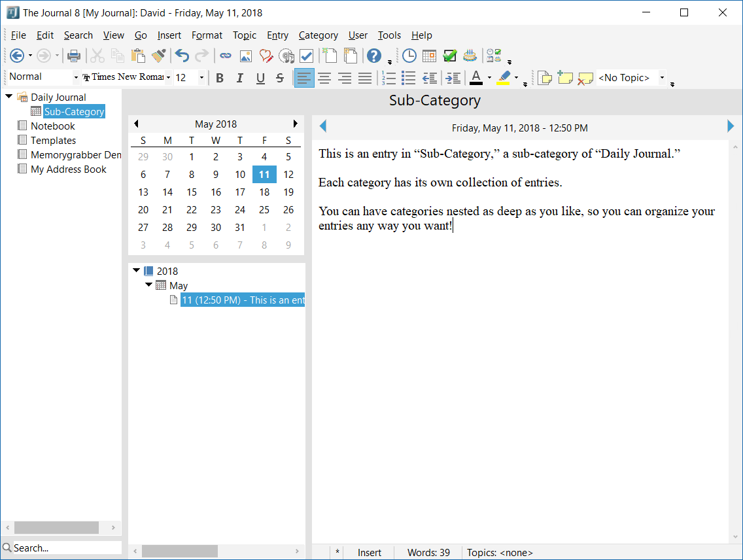Open the Tools menu
The height and width of the screenshot is (560, 743).
pos(389,35)
